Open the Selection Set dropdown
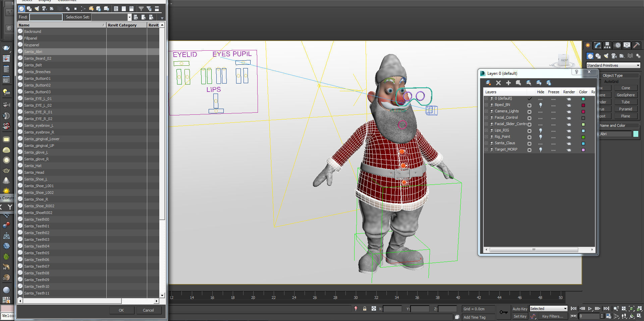The width and height of the screenshot is (644, 321). (x=129, y=17)
